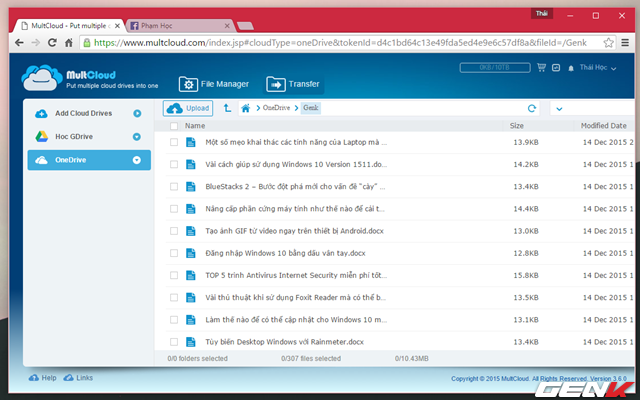Screen dimensions: 640x400
Task: Click the Upload button
Action: tap(189, 107)
